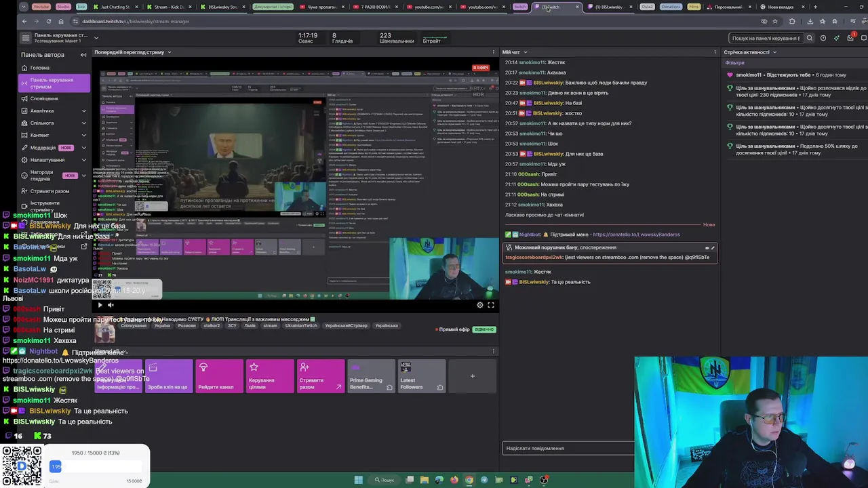The height and width of the screenshot is (488, 868).
Task: Select Панель керування стримом in sidebar
Action: [x=54, y=83]
